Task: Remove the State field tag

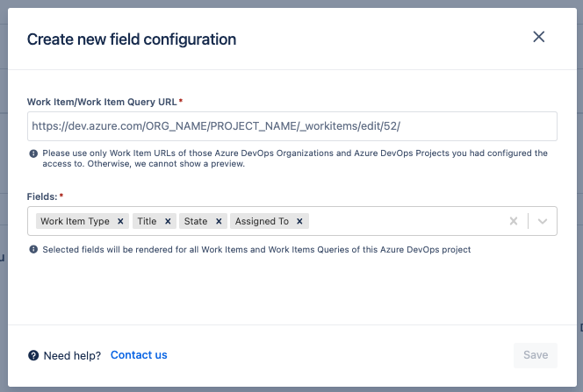Action: click(x=219, y=222)
